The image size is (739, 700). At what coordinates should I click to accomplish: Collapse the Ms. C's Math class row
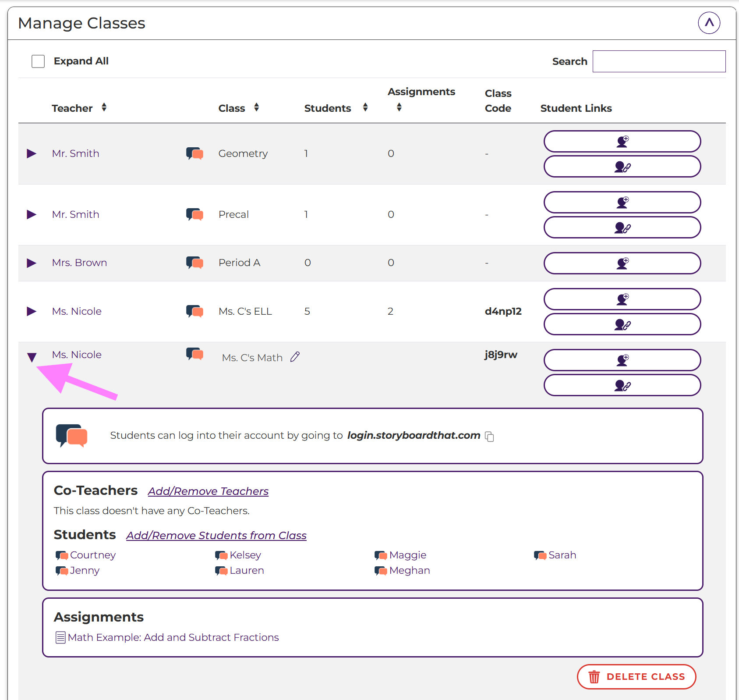coord(32,357)
